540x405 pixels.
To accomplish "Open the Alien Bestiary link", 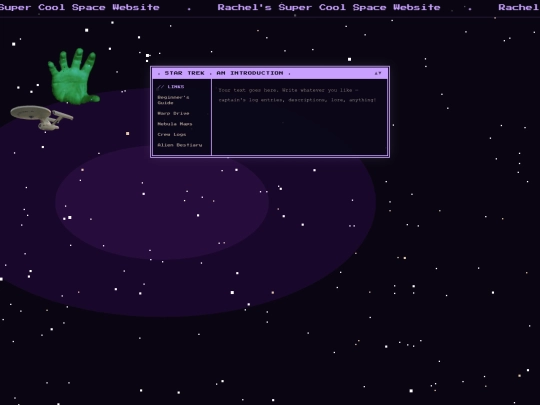I will coord(179,145).
